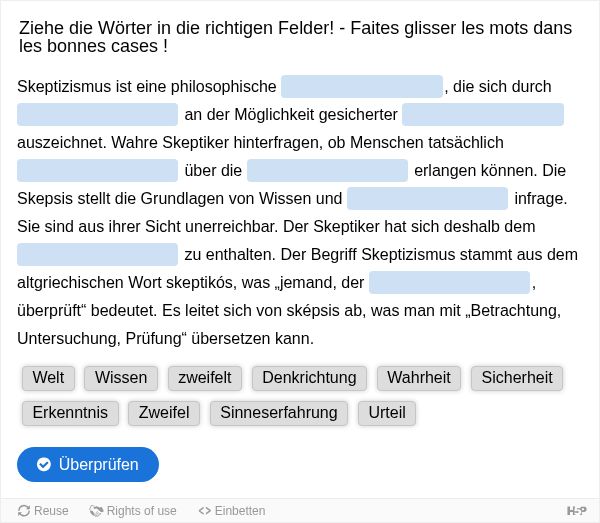The image size is (600, 523).
Task: Open the Einbetten embed link
Action: tap(232, 510)
